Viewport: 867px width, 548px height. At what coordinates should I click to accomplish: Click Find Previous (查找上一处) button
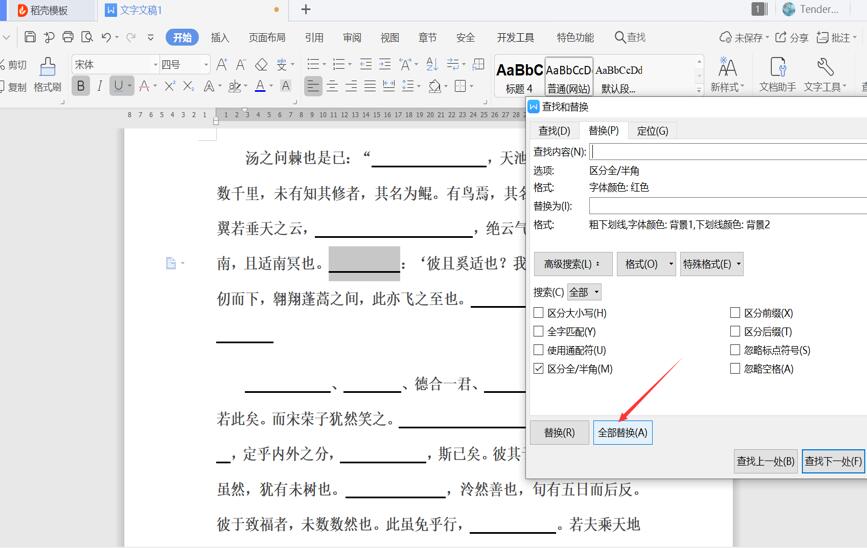(x=766, y=461)
